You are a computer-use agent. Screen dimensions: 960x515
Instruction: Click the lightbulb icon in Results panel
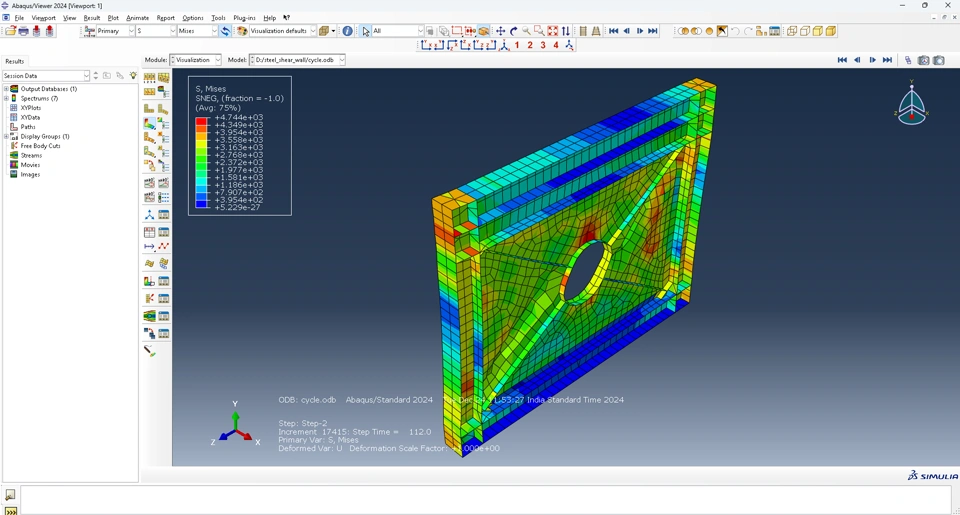133,75
